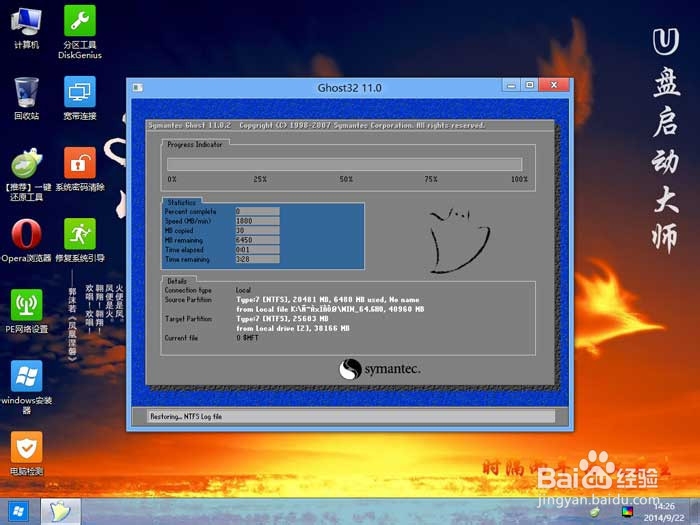
Task: Open the 回收站 recycle bin icon
Action: pos(26,98)
